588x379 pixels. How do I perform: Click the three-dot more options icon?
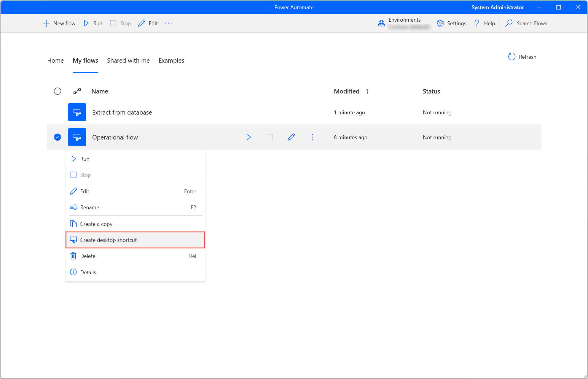[313, 137]
